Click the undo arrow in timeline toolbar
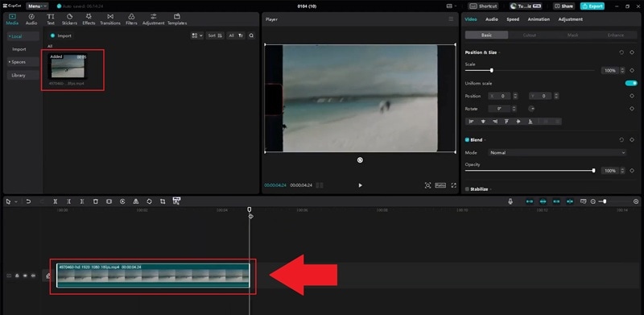 click(28, 201)
